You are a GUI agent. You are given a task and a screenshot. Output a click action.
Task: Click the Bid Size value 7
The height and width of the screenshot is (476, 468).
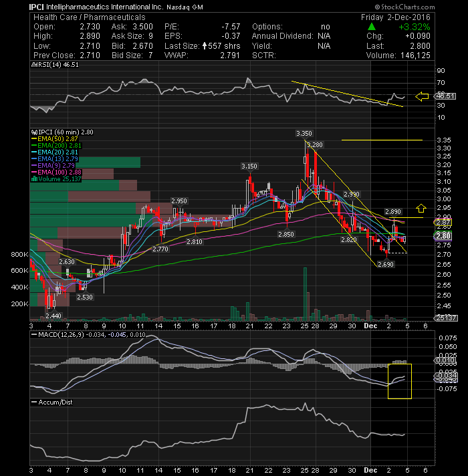coord(150,55)
